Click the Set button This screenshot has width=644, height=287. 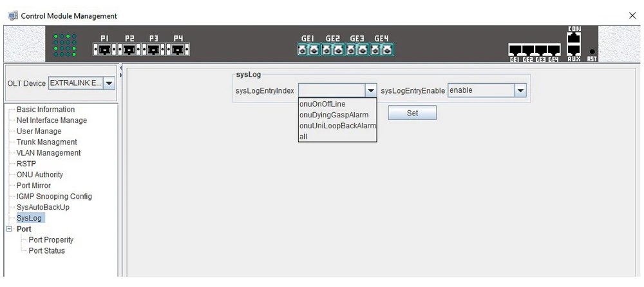(412, 113)
